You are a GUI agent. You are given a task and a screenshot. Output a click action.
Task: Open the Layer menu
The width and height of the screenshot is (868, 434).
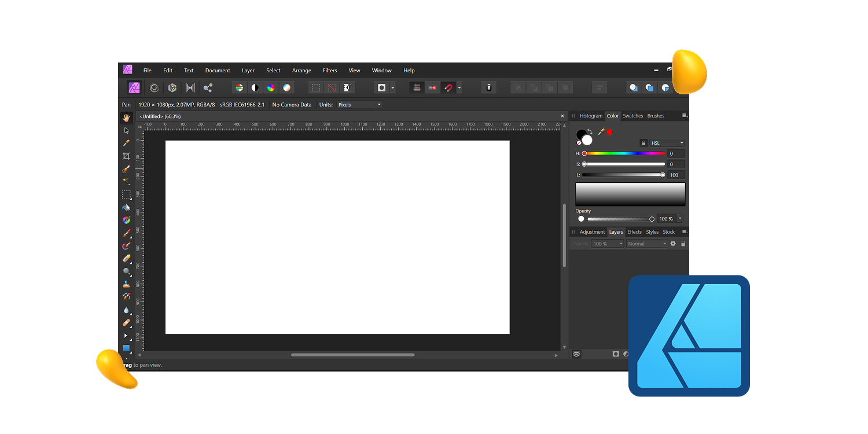coord(248,71)
